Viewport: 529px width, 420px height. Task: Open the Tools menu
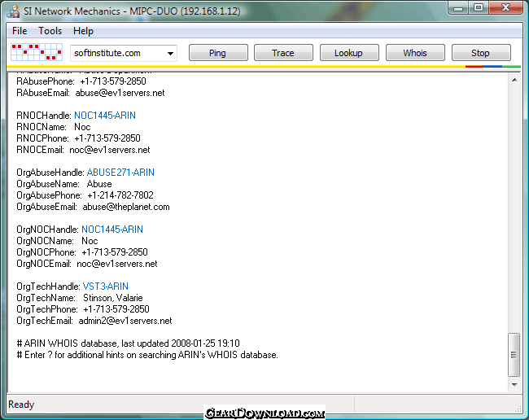point(50,31)
